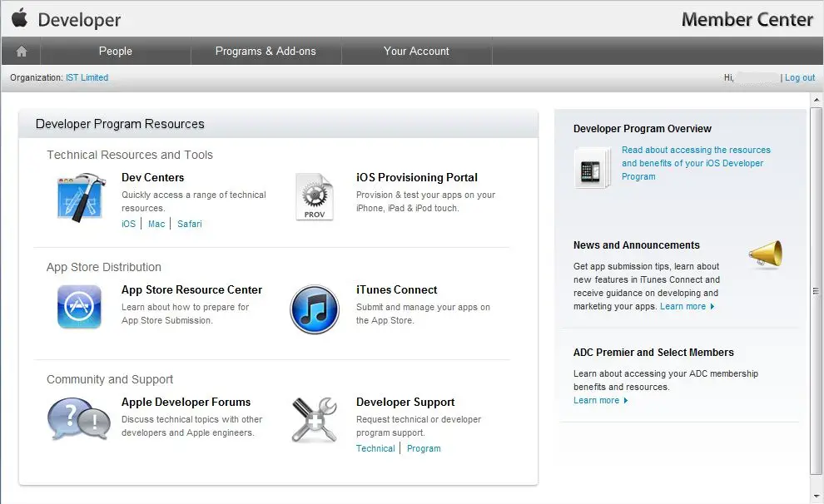Click the Developer Support tools icon
This screenshot has height=504, width=824.
314,420
